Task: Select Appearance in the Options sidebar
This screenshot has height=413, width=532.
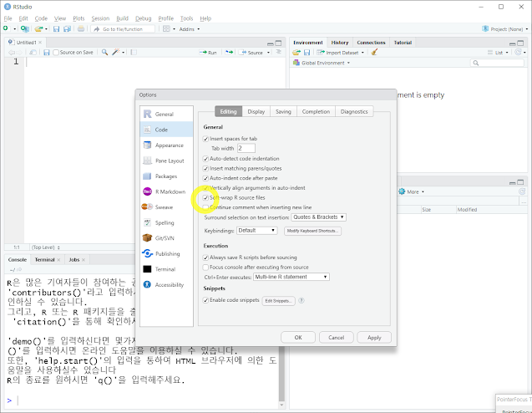Action: 166,145
